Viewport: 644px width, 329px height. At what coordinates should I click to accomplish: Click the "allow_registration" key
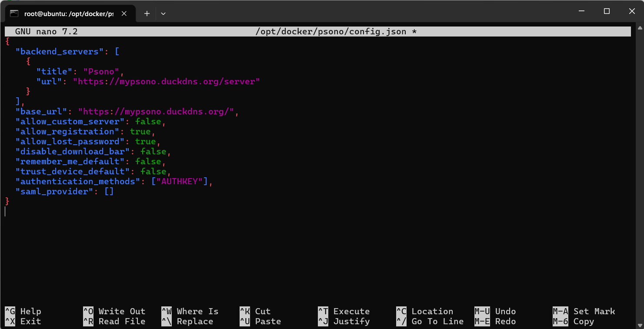pyautogui.click(x=67, y=131)
